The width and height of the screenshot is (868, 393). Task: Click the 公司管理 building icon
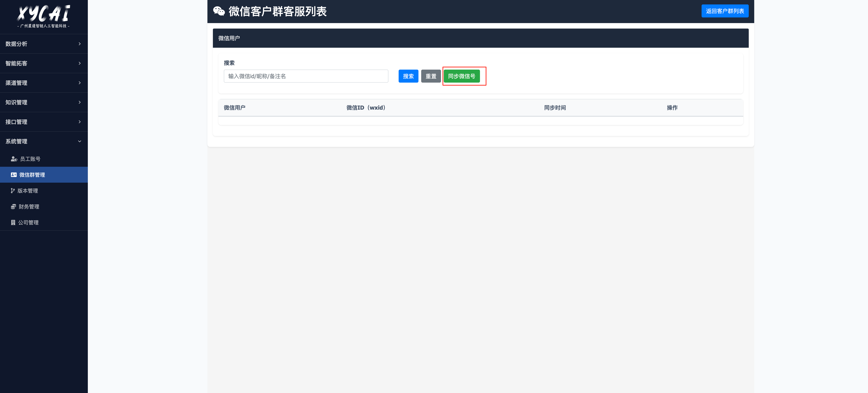[x=13, y=222]
